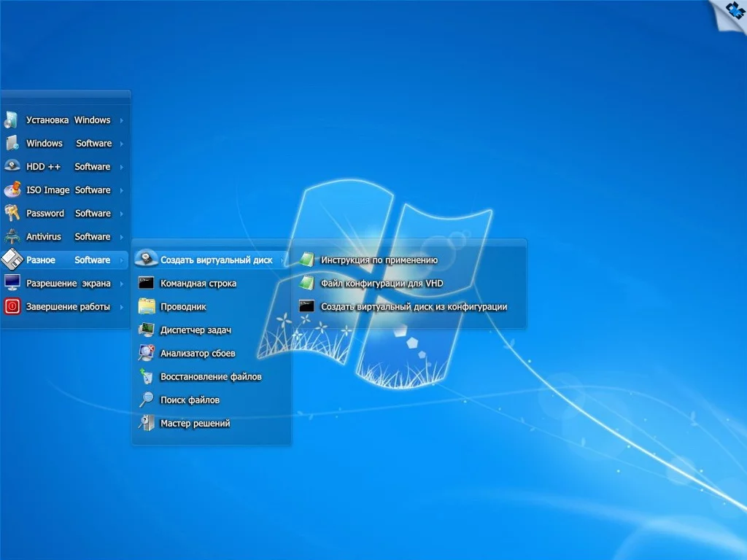Click the Разрешение экрана monitor icon
The height and width of the screenshot is (560, 747).
click(x=12, y=282)
